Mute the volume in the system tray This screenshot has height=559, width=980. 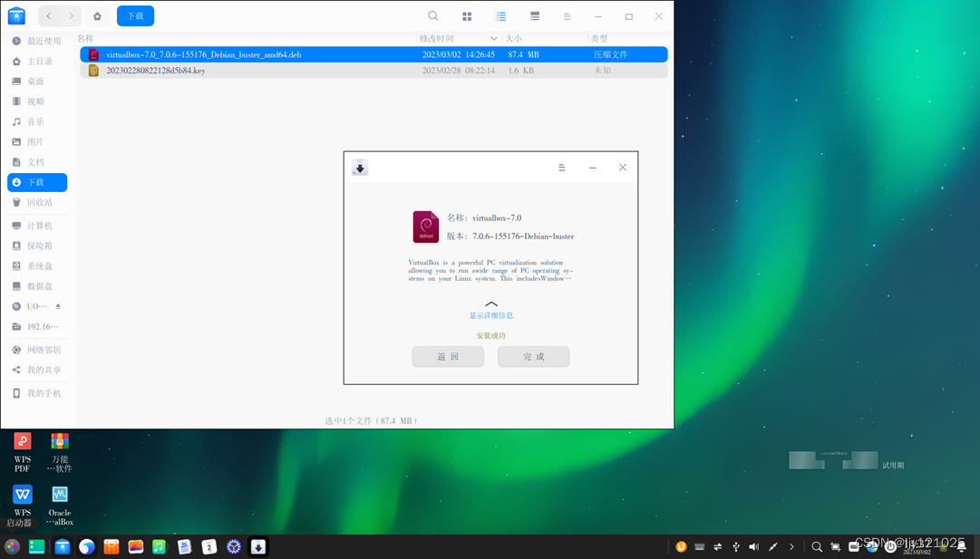[754, 546]
